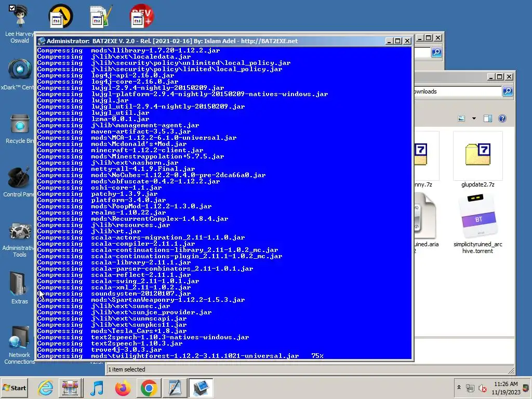Click the mods\Tesla_Cars+1.8.jar line
This screenshot has height=399, width=532.
[x=112, y=331]
